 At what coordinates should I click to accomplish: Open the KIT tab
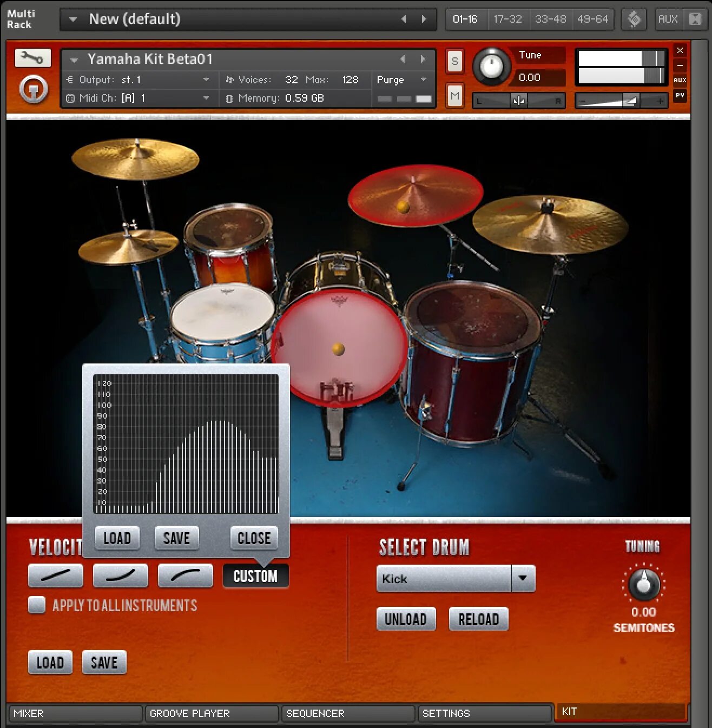pyautogui.click(x=621, y=712)
